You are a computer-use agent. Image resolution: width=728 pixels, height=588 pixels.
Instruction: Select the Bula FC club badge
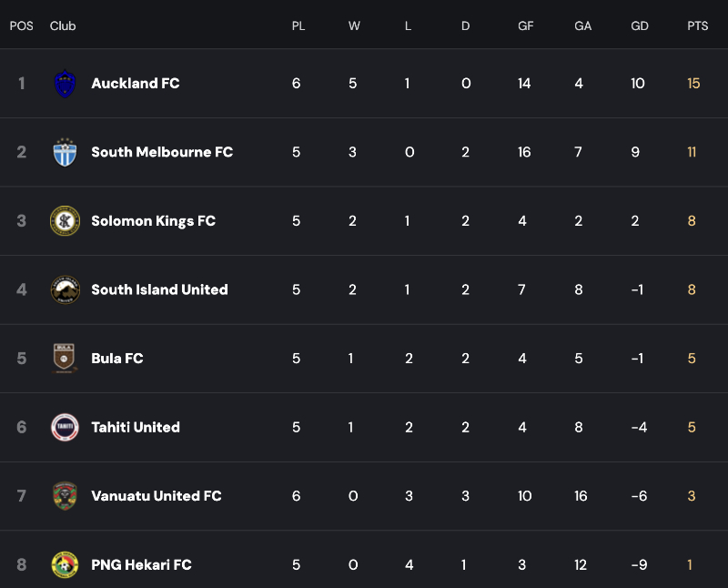[x=65, y=358]
